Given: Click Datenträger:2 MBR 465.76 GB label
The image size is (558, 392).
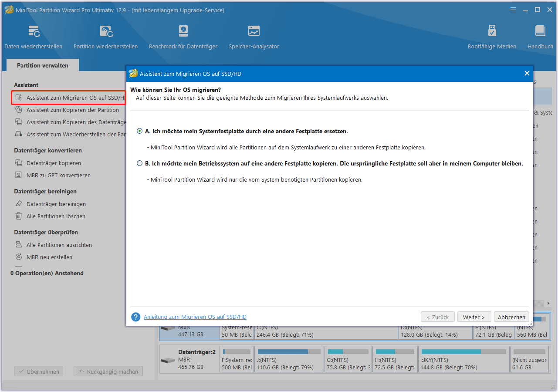Looking at the screenshot, I should coord(196,359).
